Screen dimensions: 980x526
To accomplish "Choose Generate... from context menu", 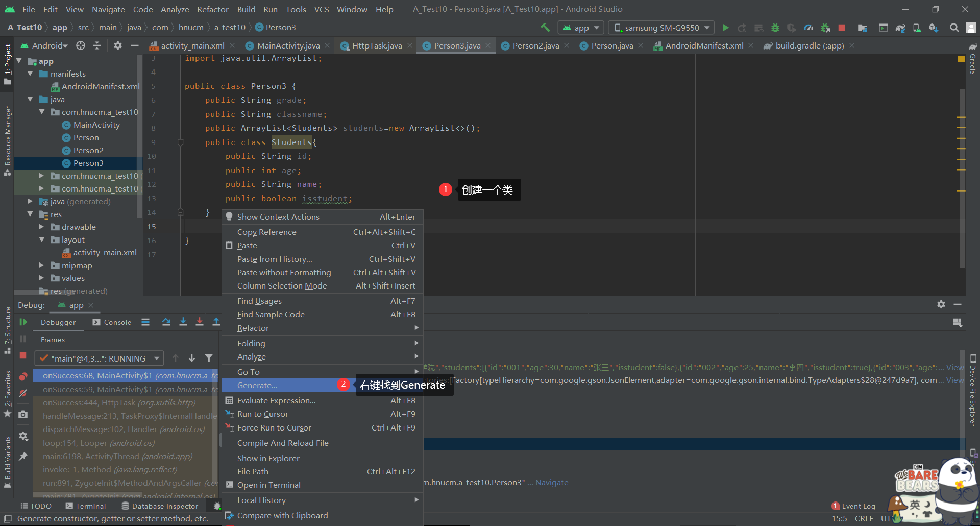I will pyautogui.click(x=323, y=385).
